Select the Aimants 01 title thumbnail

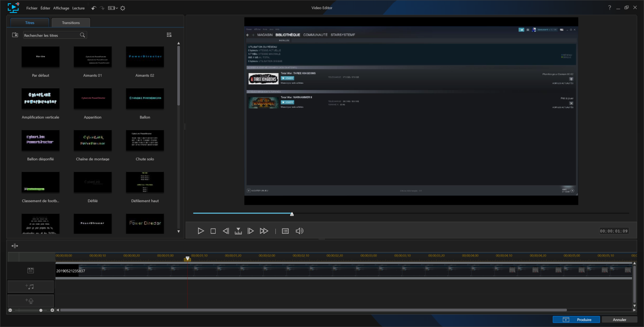93,57
